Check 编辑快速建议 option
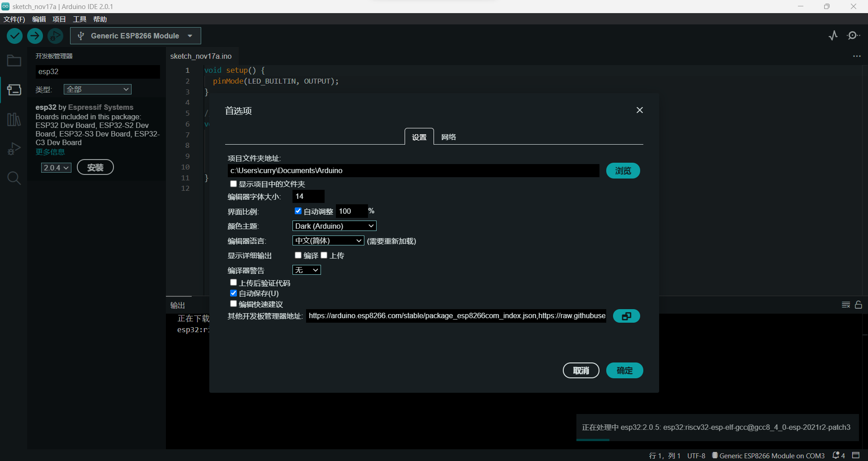This screenshot has width=868, height=461. [x=233, y=304]
